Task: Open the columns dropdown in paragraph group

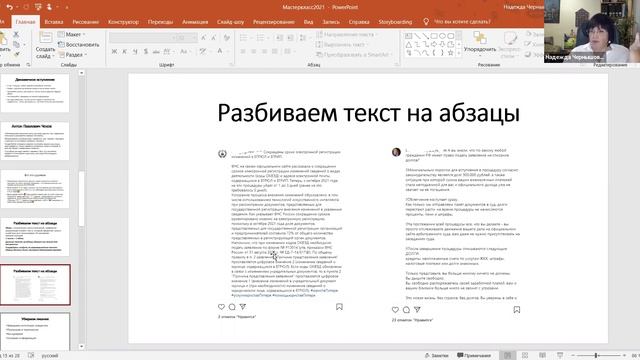Action: point(289,51)
